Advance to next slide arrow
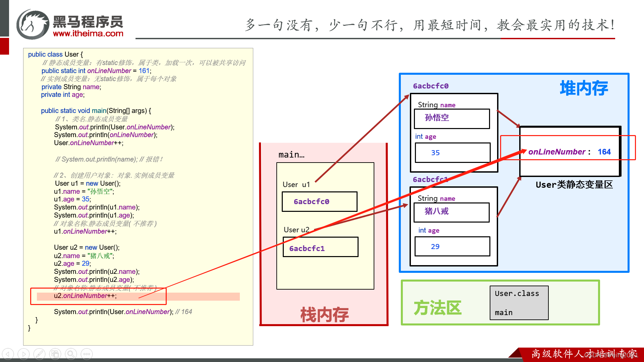 point(23,354)
